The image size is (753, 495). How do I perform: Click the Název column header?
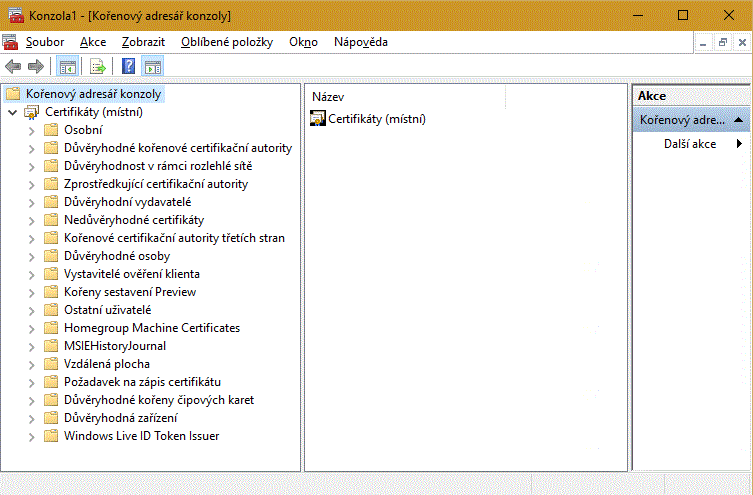404,97
